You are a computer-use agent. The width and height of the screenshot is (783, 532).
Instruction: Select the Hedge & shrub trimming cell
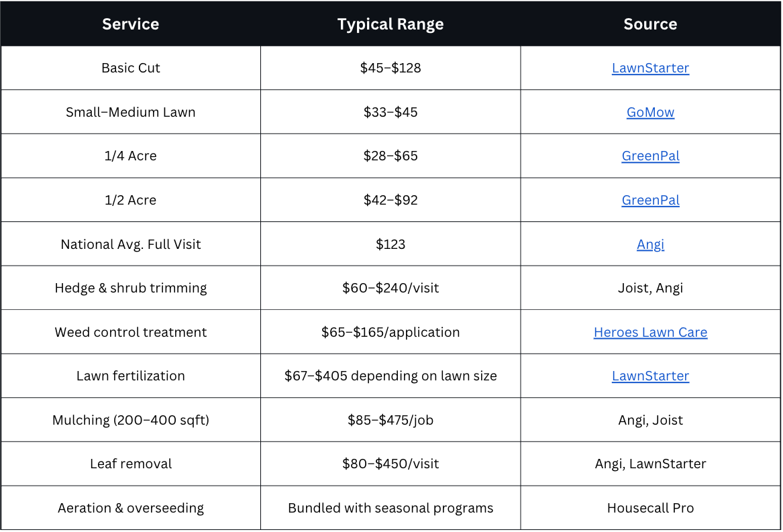click(x=131, y=288)
